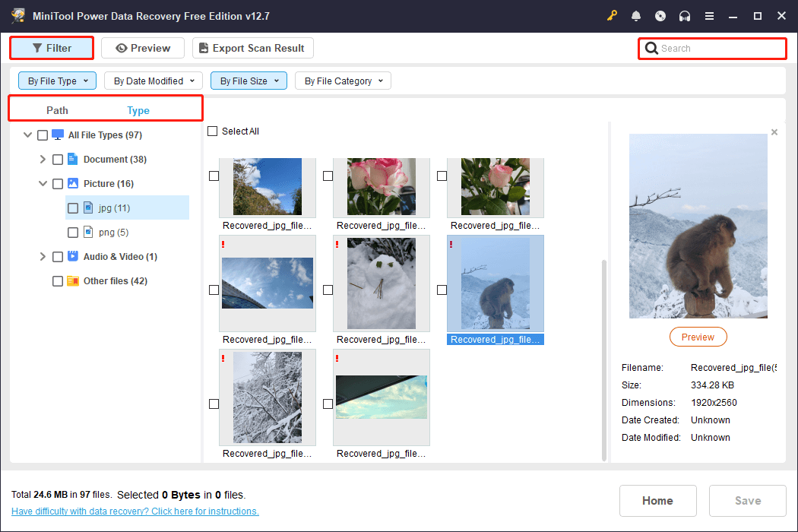Click the monitor icon beside All File Types

58,135
